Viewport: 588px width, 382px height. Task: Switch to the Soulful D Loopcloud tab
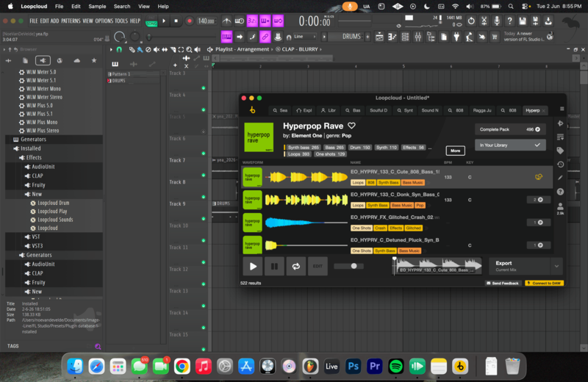tap(379, 110)
